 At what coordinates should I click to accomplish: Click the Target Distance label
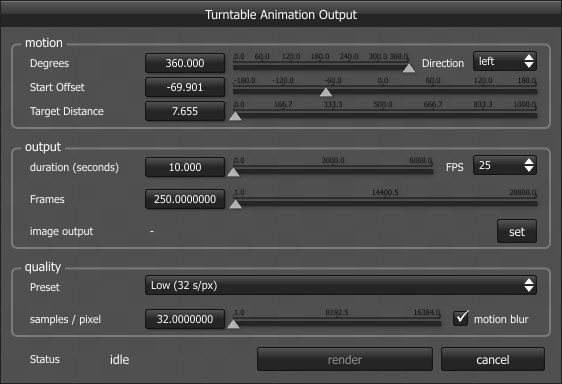tap(67, 112)
